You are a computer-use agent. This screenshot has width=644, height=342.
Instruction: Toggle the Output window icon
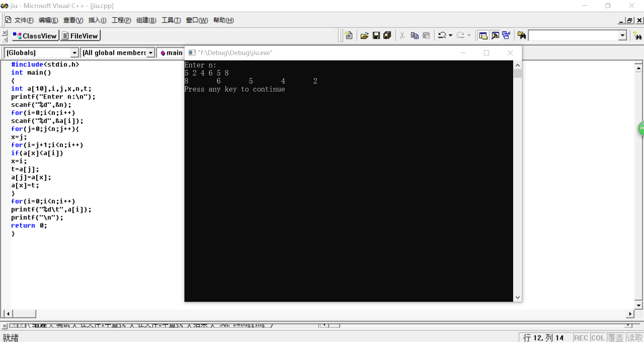coord(495,35)
